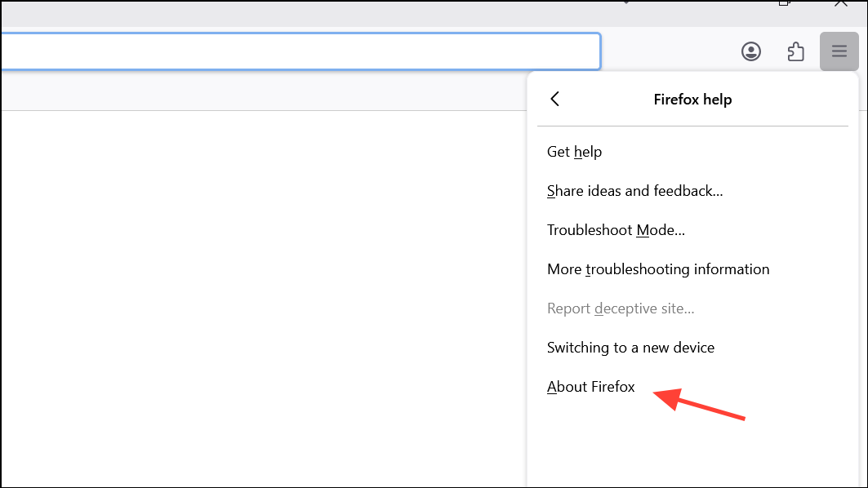Go back using the Firefox help chevron

click(x=554, y=99)
